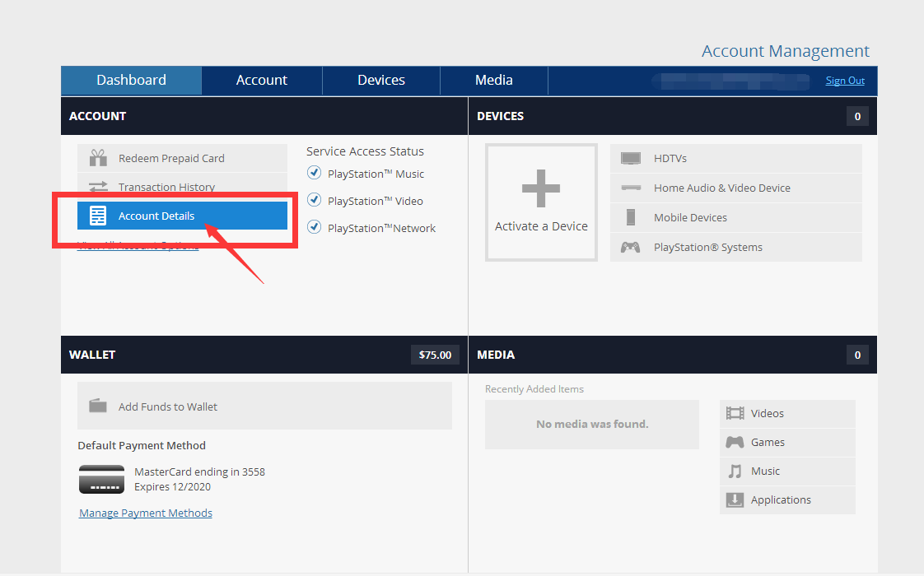This screenshot has width=924, height=576.
Task: Click the PlayStation Systems controller icon
Action: click(631, 247)
